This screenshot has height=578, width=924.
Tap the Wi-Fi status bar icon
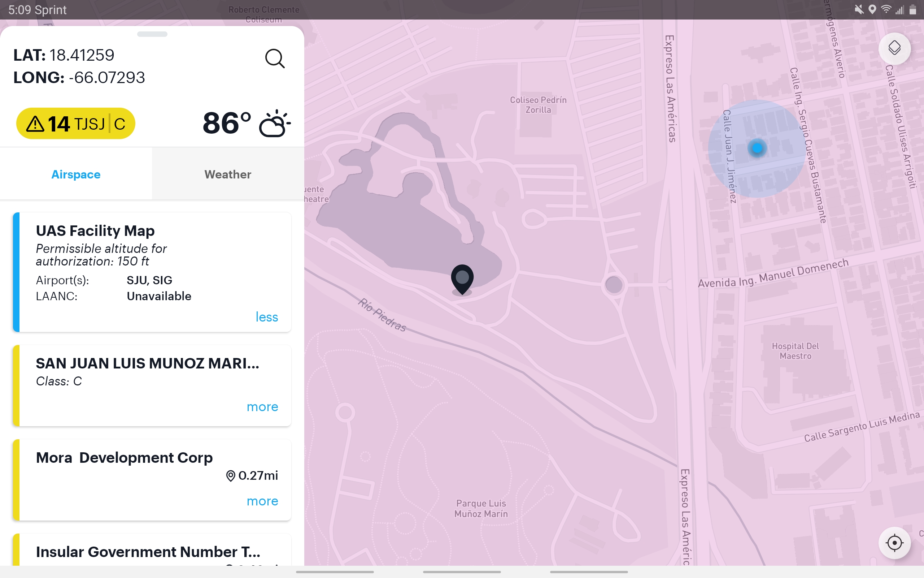886,9
